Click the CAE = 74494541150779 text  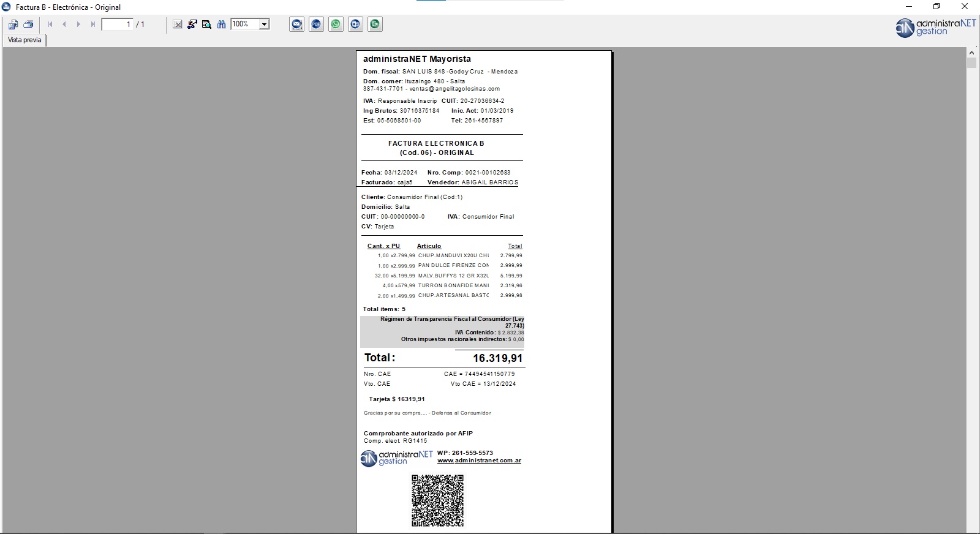tap(480, 374)
